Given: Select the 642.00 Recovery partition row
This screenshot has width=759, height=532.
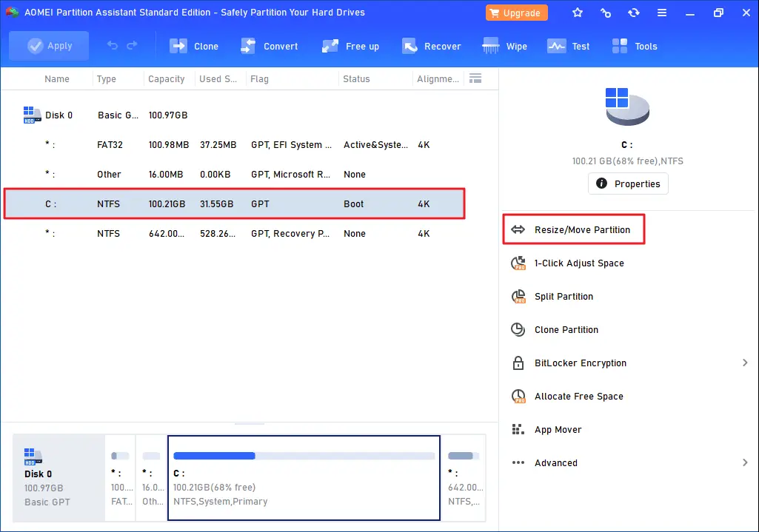Looking at the screenshot, I should click(x=250, y=234).
